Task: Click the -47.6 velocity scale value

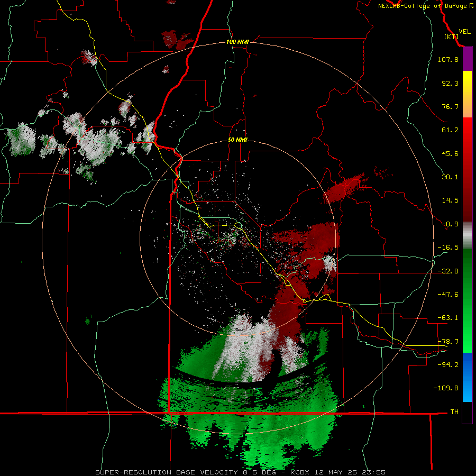Action: (448, 295)
